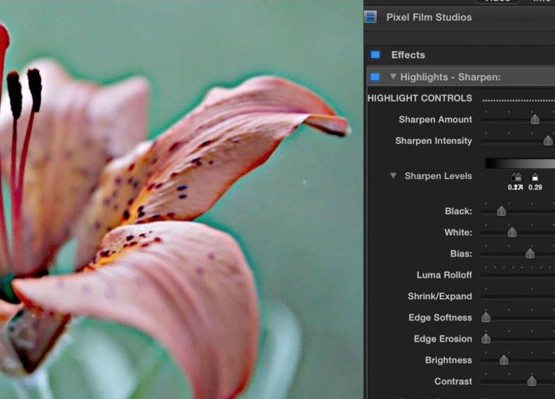Click the Sharpen Intensity label
This screenshot has height=399, width=555.
coord(434,141)
